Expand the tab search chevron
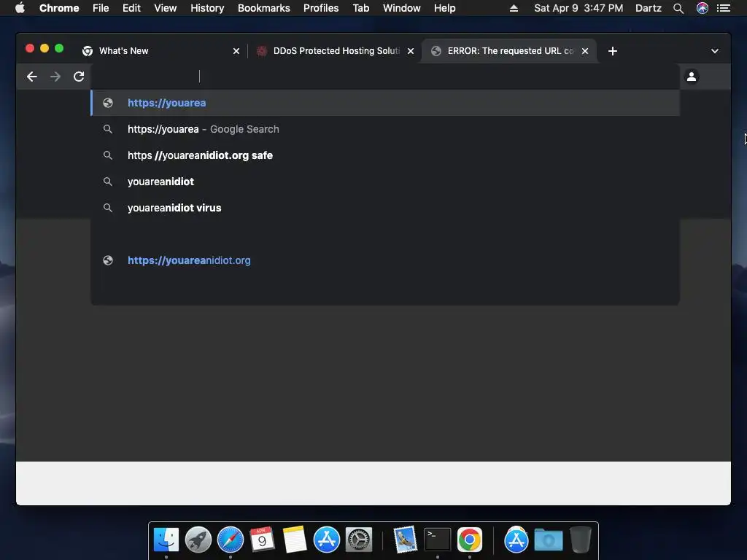The width and height of the screenshot is (747, 560). click(715, 51)
